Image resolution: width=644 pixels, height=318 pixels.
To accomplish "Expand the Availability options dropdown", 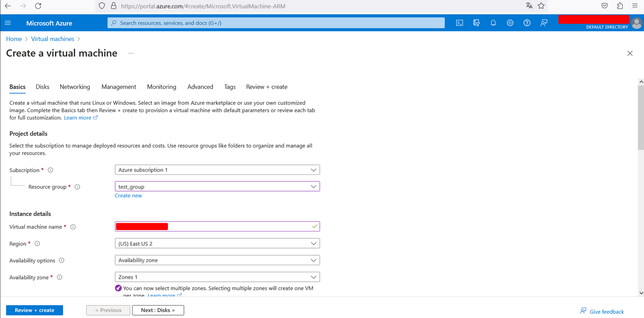I will point(217,260).
